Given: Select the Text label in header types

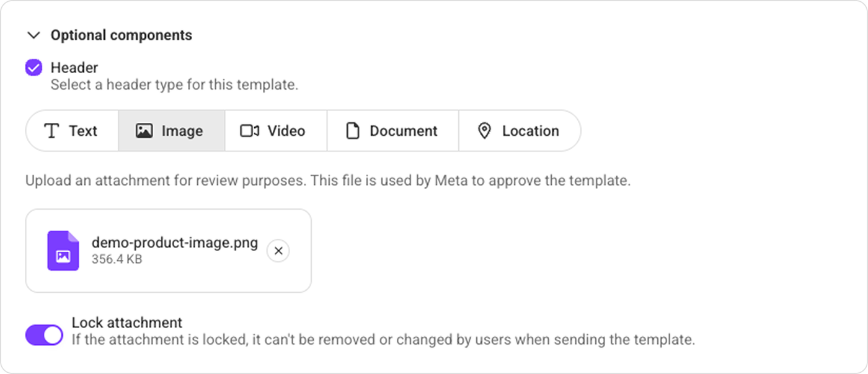Looking at the screenshot, I should (x=83, y=131).
